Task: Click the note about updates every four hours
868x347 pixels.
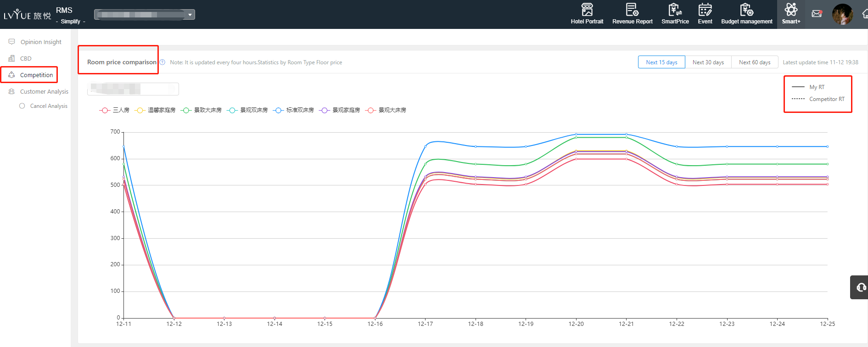Action: click(256, 62)
